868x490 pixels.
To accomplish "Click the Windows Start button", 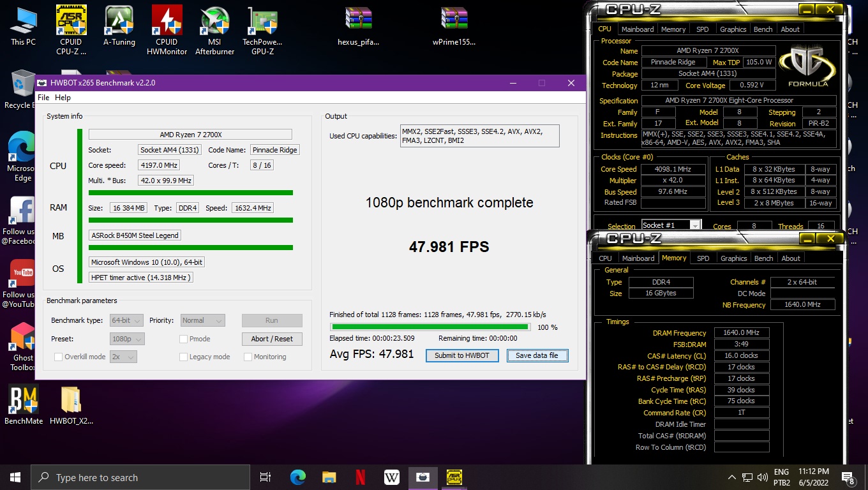I will [15, 477].
